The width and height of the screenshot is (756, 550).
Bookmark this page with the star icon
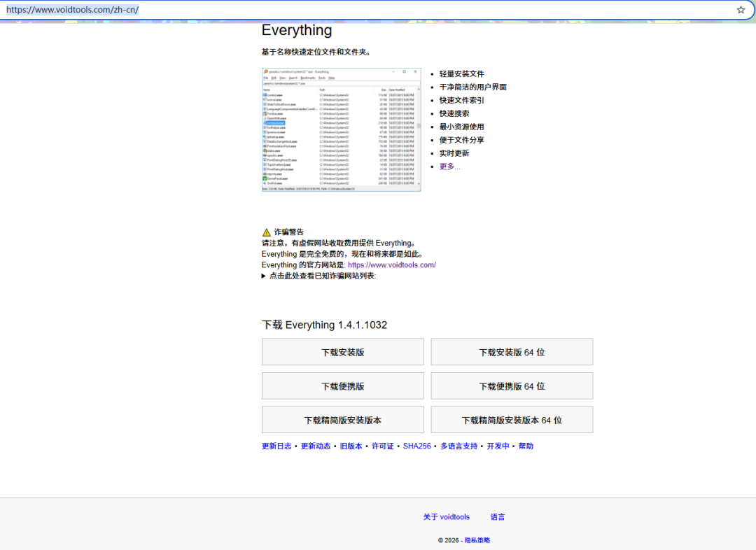741,10
